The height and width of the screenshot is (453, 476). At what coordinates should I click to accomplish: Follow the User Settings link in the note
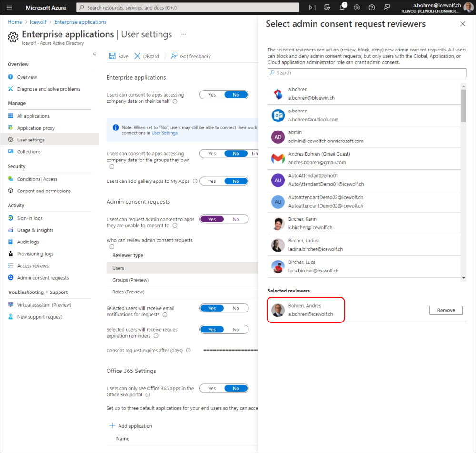point(165,133)
